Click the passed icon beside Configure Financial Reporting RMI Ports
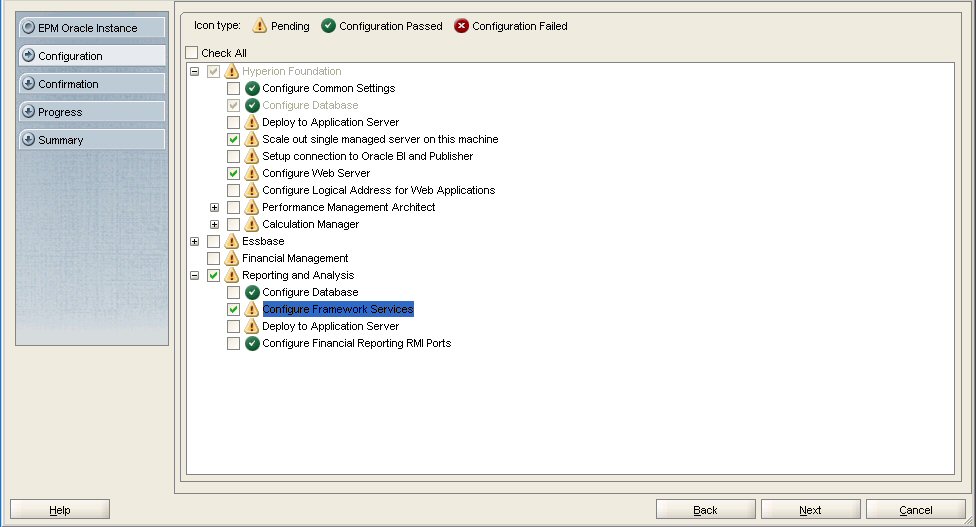This screenshot has height=527, width=976. coord(252,343)
